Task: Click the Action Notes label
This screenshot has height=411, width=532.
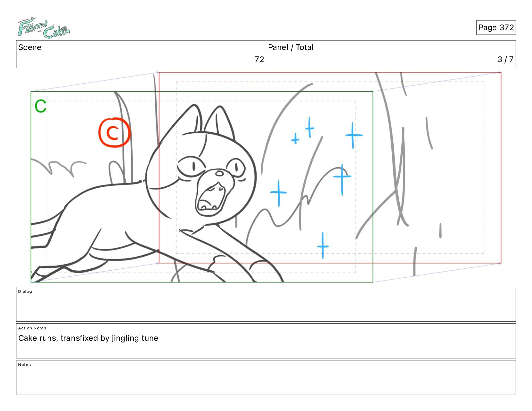Action: 32,328
